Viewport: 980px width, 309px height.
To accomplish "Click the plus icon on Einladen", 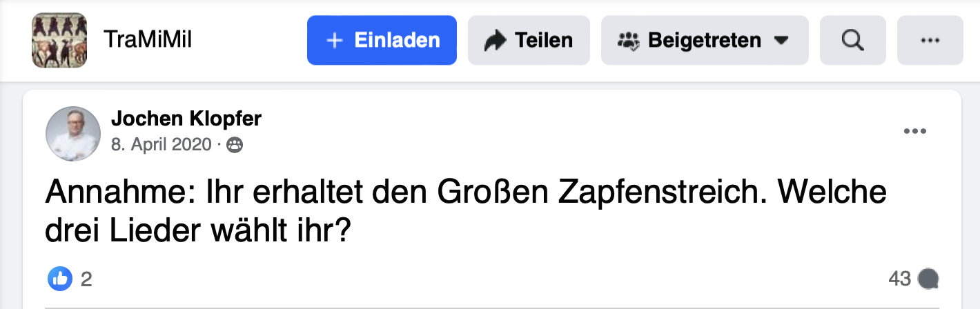I will [335, 40].
